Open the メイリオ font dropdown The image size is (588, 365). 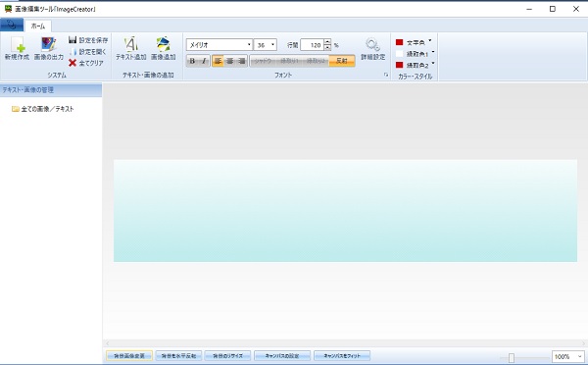click(x=249, y=45)
